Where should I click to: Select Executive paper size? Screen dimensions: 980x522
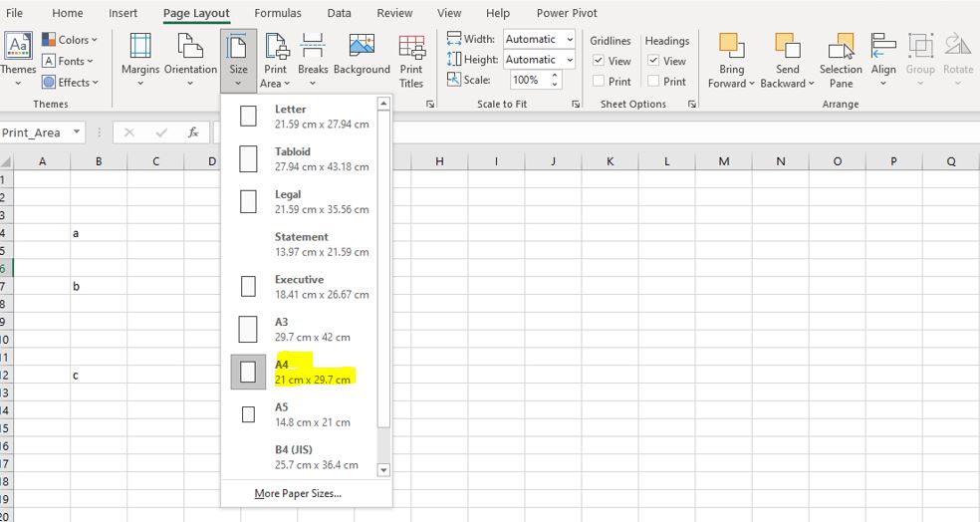(x=300, y=286)
